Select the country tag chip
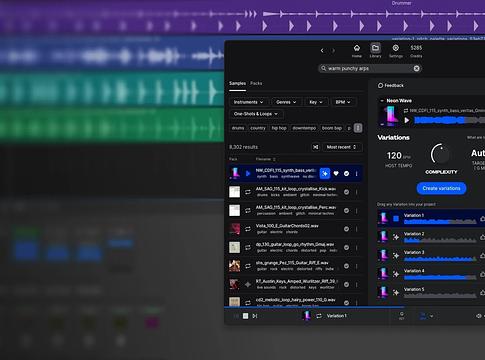The width and height of the screenshot is (485, 360). click(x=258, y=128)
